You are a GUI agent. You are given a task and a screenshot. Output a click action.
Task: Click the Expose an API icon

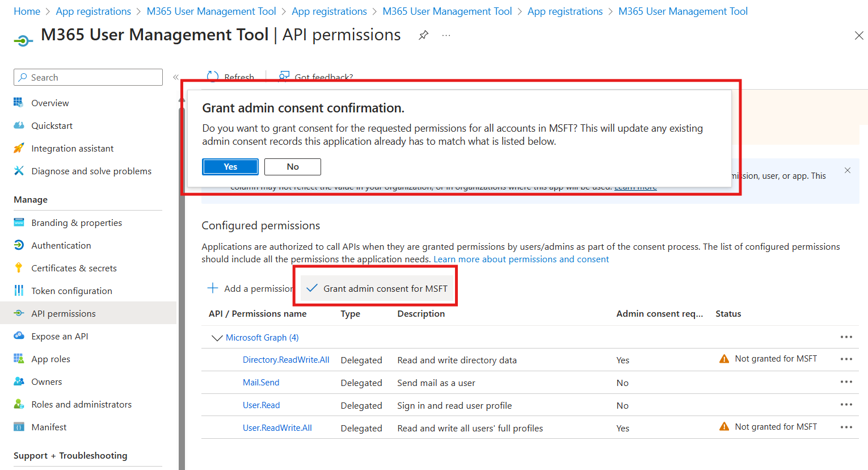click(19, 336)
